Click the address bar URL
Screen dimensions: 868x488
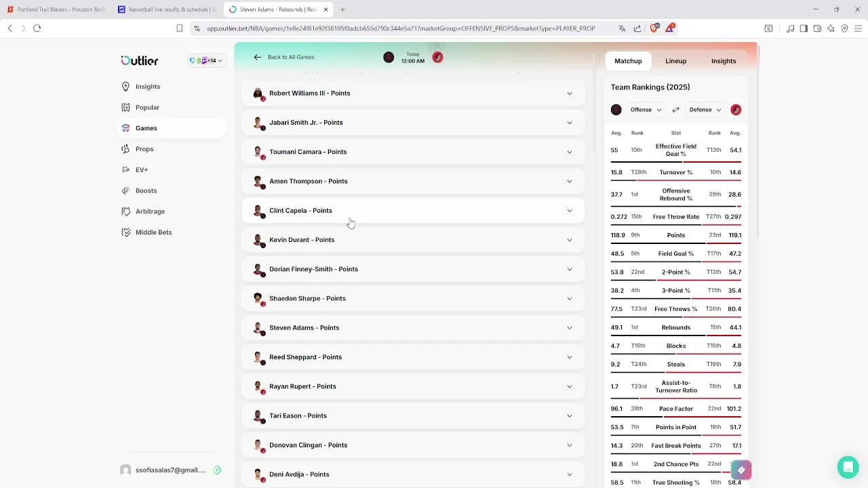pos(400,28)
